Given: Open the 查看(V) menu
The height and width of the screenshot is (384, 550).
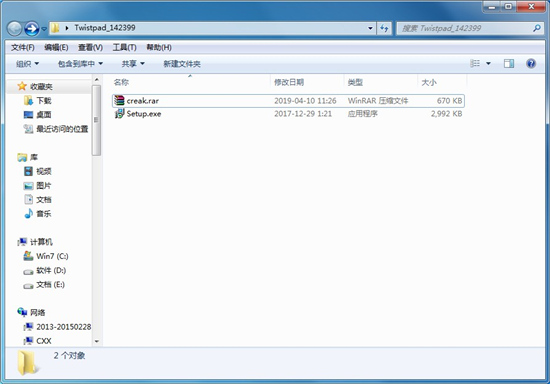Looking at the screenshot, I should (90, 47).
